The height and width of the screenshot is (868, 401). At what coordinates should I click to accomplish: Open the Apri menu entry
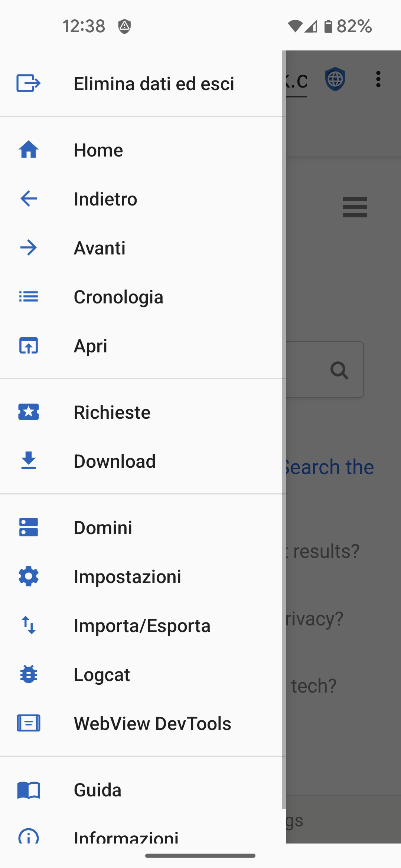[x=91, y=346]
